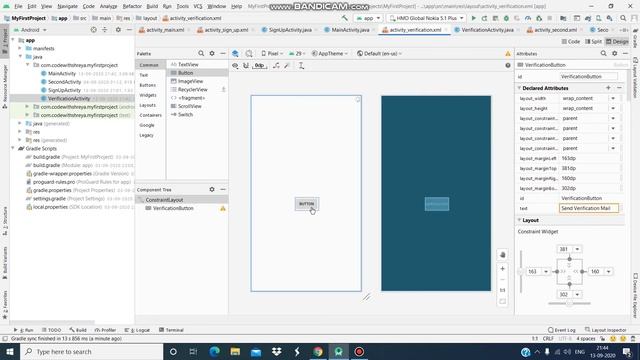Image resolution: width=640 pixels, height=360 pixels.
Task: Open the Android project view dropdown
Action: tap(31, 30)
